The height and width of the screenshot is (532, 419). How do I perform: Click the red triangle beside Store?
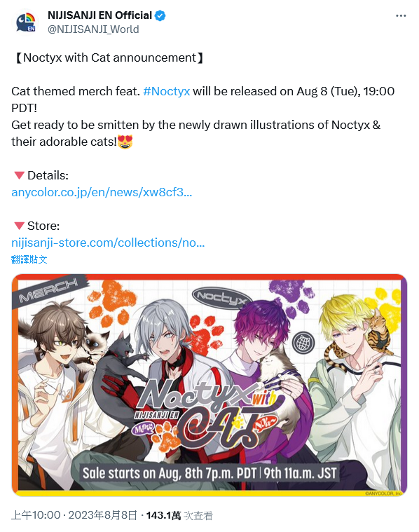click(x=20, y=226)
